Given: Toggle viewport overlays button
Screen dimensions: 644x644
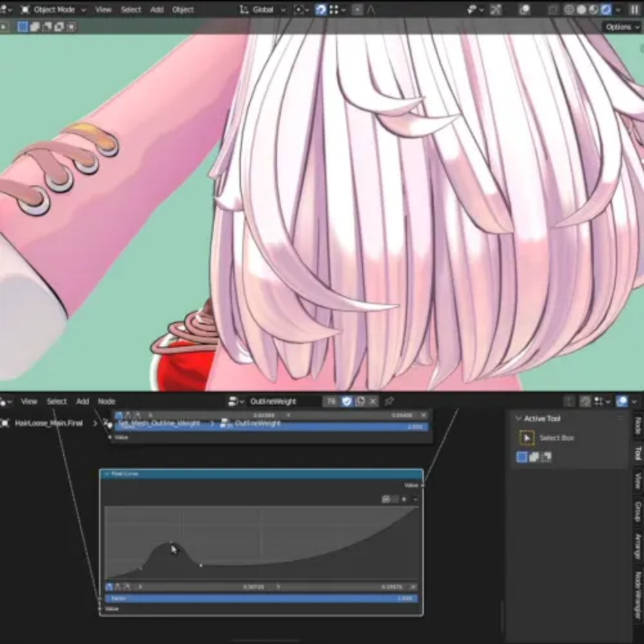Looking at the screenshot, I should (x=524, y=10).
